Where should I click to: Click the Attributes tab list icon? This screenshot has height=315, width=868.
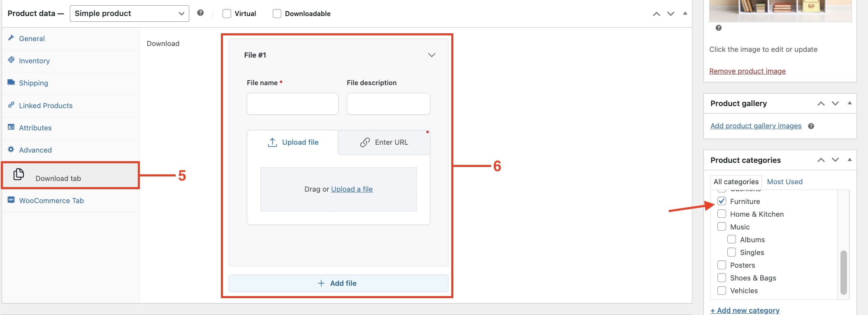[11, 127]
